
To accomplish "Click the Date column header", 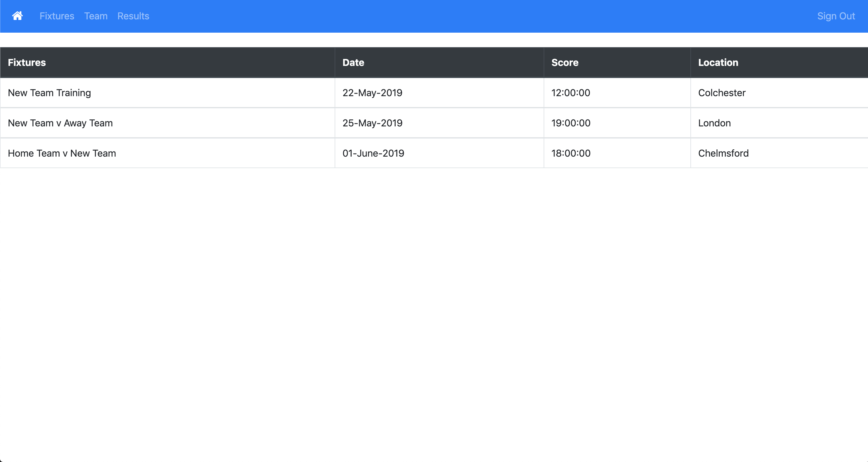I will 353,62.
